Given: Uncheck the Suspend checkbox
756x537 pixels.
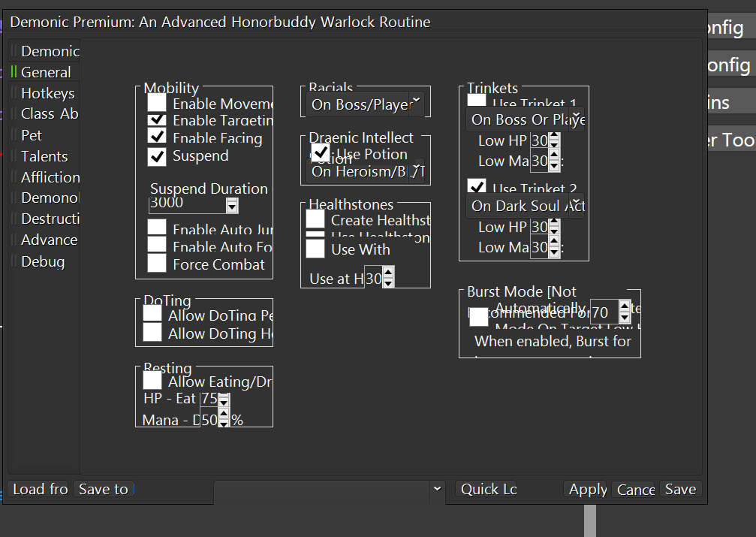Looking at the screenshot, I should pos(157,157).
